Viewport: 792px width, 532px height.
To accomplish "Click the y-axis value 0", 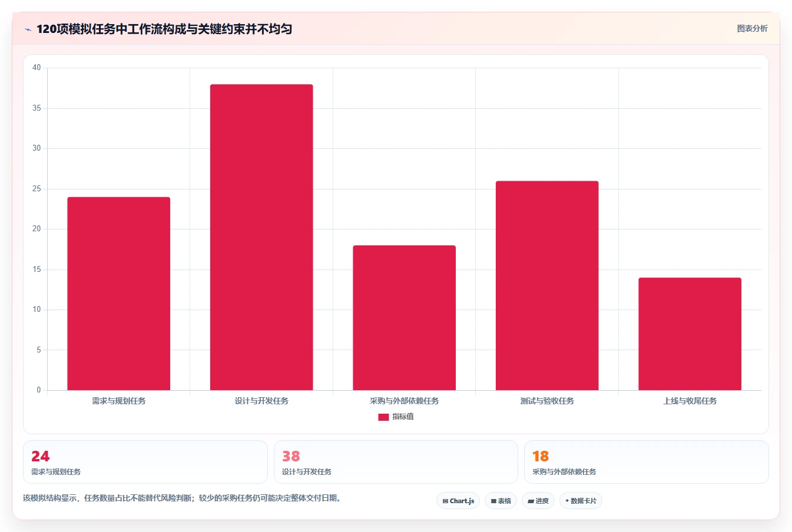I will coord(39,390).
